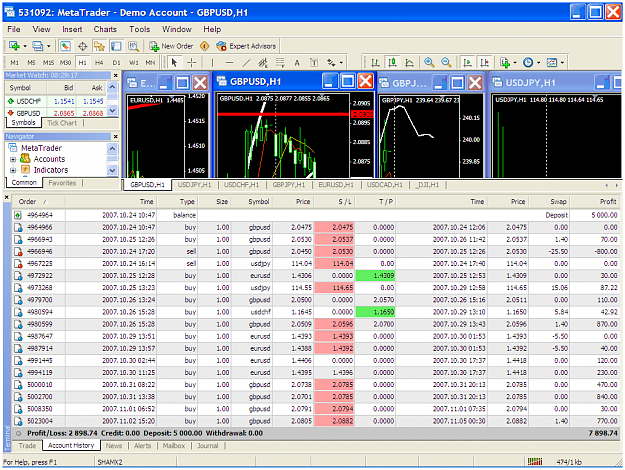Select the text label tool
The image size is (625, 470).
(314, 63)
